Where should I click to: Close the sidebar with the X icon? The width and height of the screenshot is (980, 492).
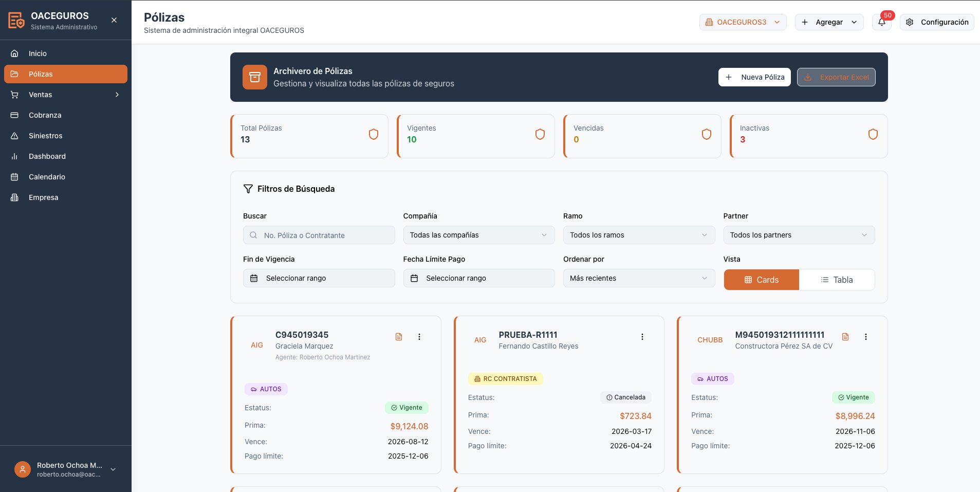point(114,20)
